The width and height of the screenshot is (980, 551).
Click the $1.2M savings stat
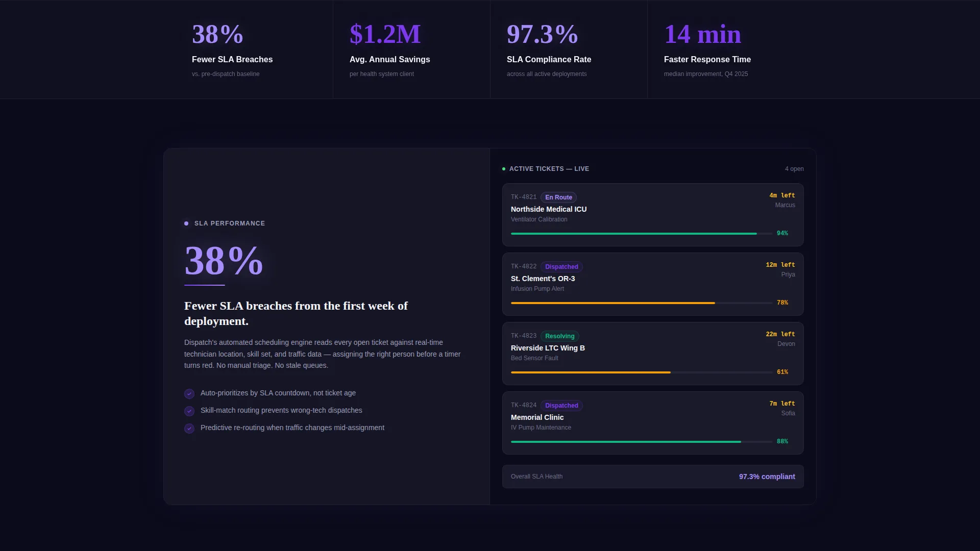tap(385, 34)
